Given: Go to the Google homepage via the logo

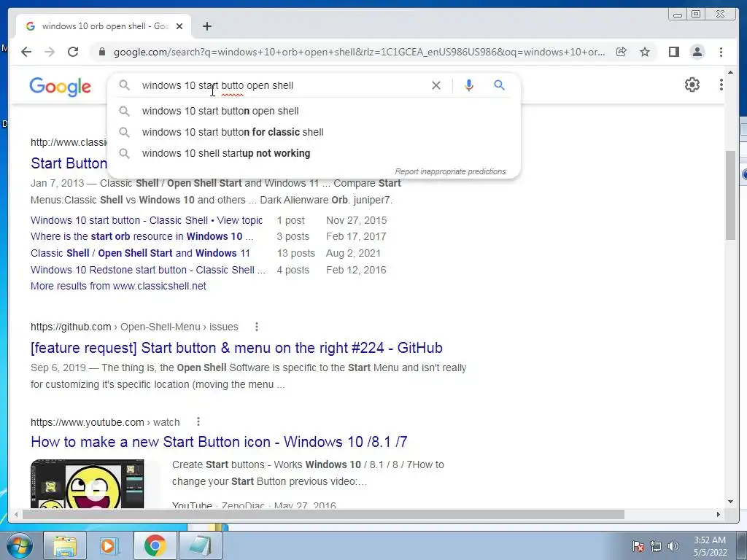Looking at the screenshot, I should tap(60, 87).
